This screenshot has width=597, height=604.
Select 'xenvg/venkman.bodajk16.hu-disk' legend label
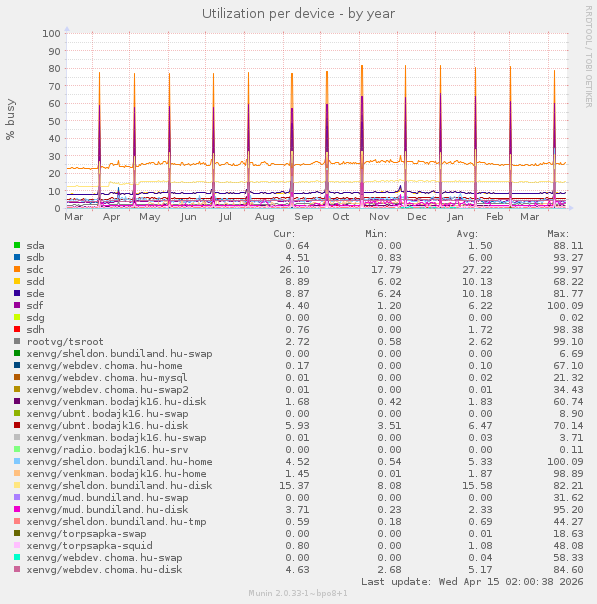click(116, 402)
